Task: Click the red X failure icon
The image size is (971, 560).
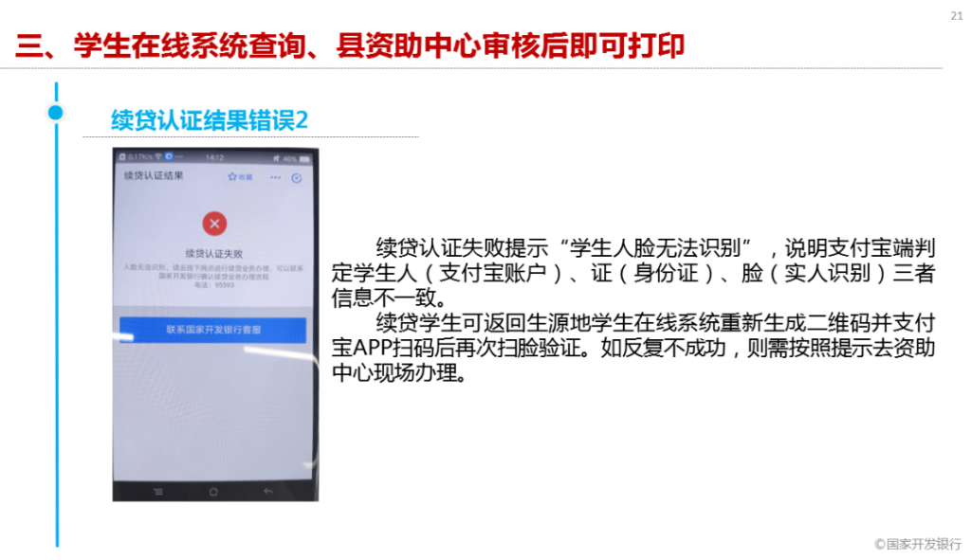Action: click(214, 224)
